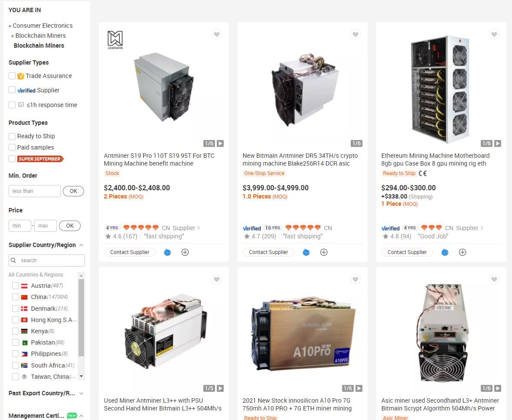Image resolution: width=512 pixels, height=420 pixels.
Task: Check the Ready to Ship option
Action: [x=12, y=137]
